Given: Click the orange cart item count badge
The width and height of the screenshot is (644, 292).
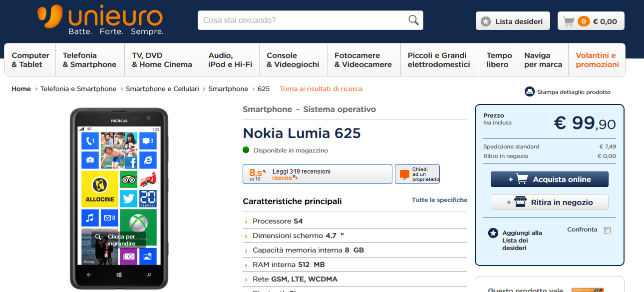Looking at the screenshot, I should pos(583,21).
